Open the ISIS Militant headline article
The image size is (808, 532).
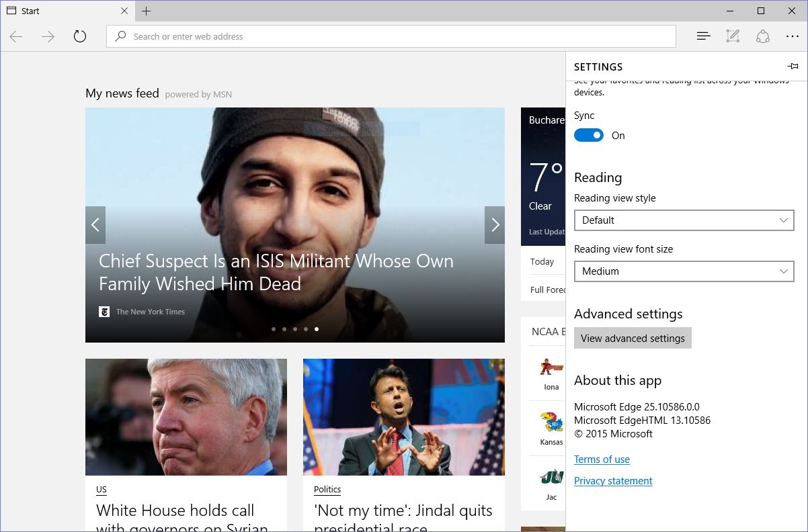[x=276, y=272]
